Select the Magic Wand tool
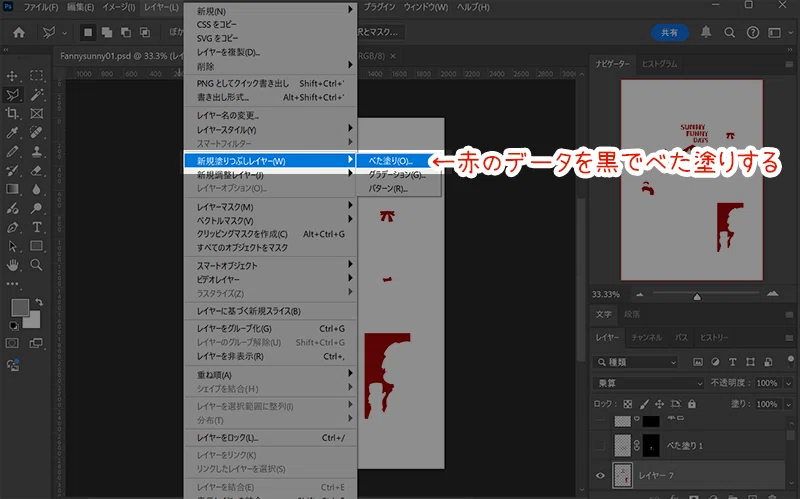This screenshot has height=499, width=800. pos(36,94)
